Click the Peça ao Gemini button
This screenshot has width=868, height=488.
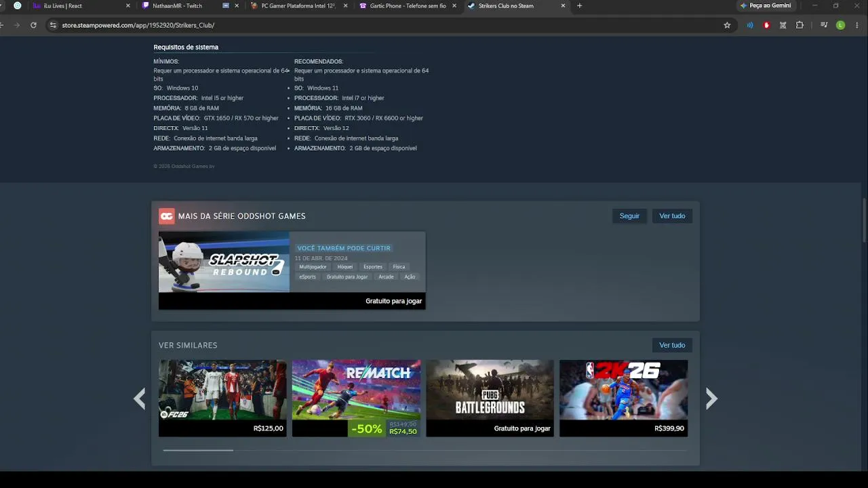(x=766, y=5)
